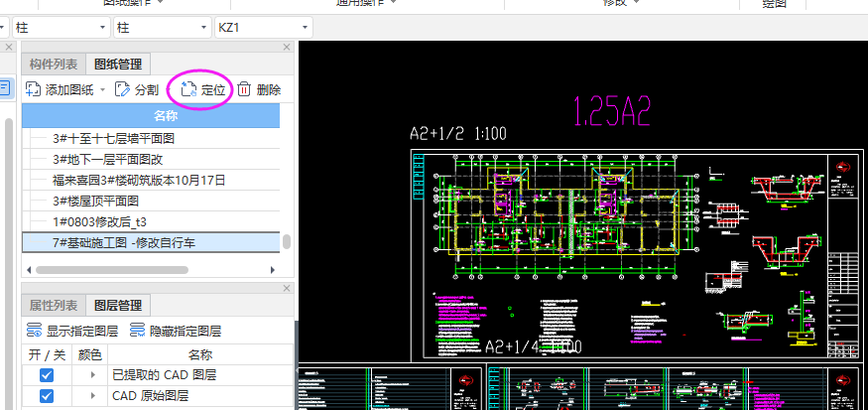Screen dimensions: 868x410
Task: Expand color arrow for 已提取的 CAD 图层
Action: point(93,375)
